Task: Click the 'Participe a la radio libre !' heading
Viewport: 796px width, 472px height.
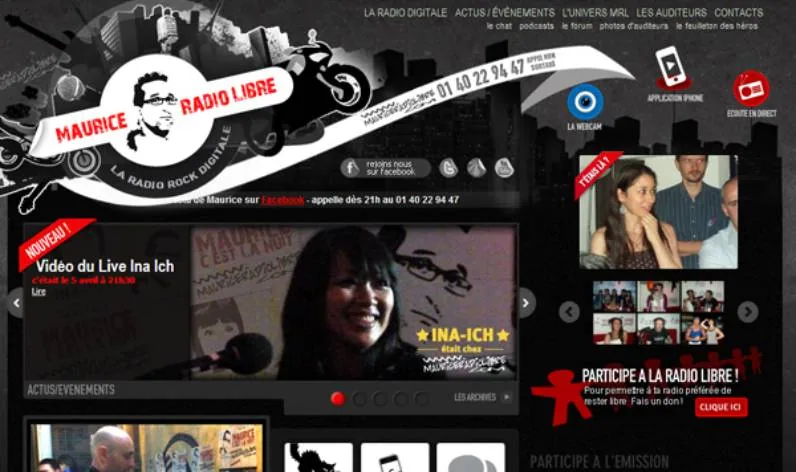Action: [x=659, y=376]
